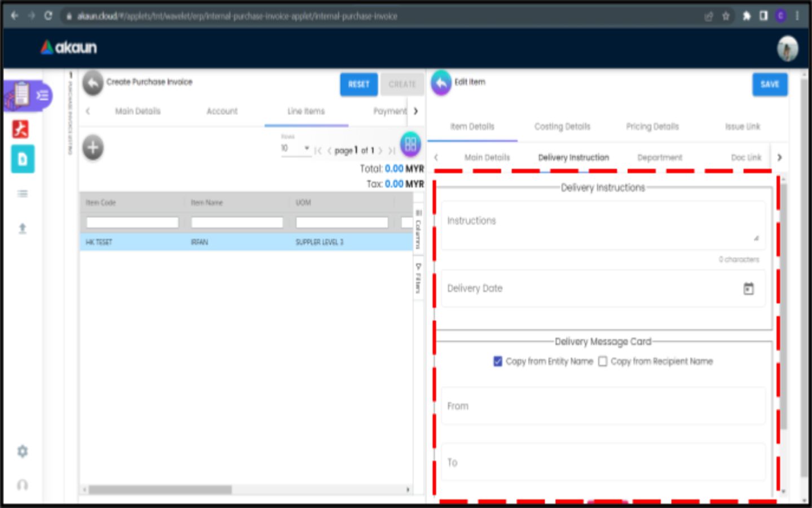Click into the Instructions text field

(x=603, y=225)
